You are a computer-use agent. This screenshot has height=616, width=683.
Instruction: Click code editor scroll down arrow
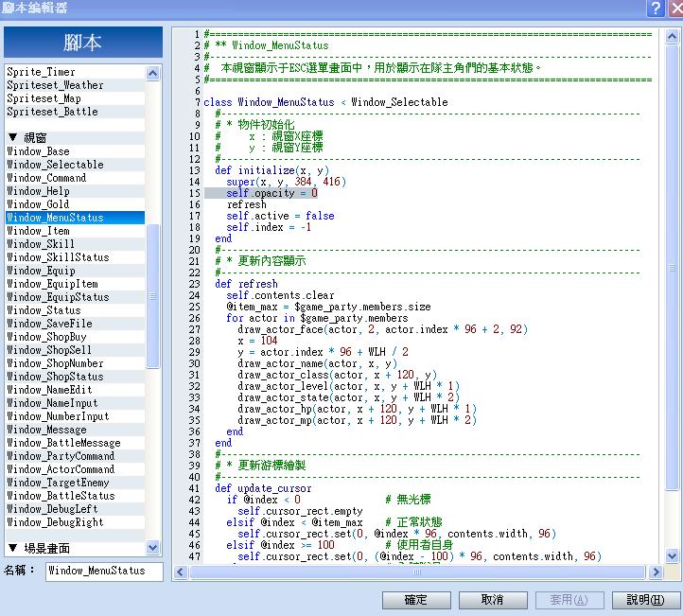(x=672, y=555)
